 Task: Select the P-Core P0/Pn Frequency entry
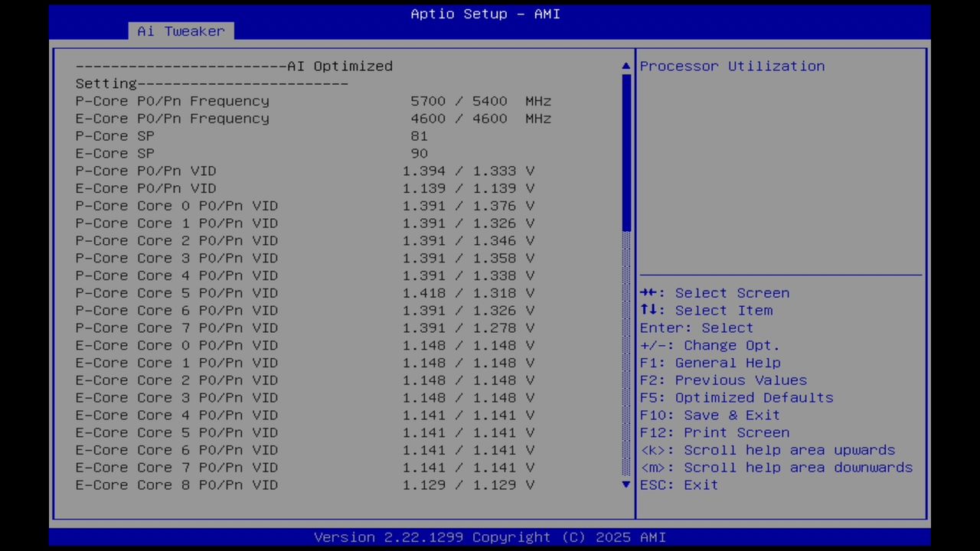(172, 100)
